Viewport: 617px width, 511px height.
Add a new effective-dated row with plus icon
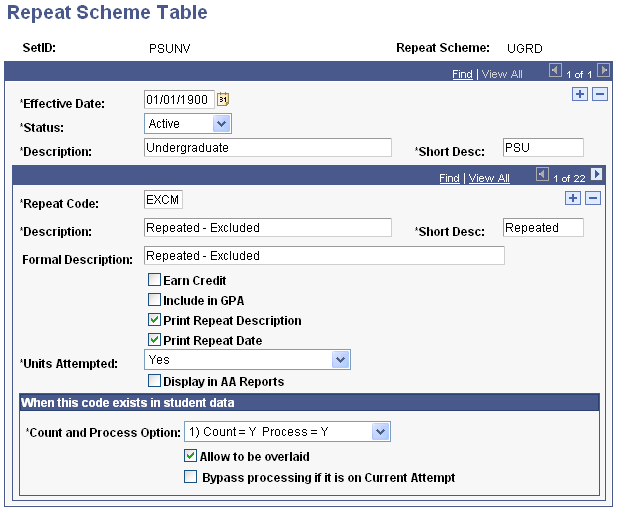[580, 94]
